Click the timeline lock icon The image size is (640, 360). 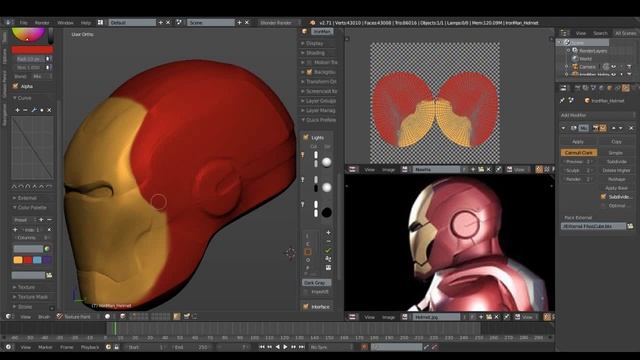(x=116, y=347)
